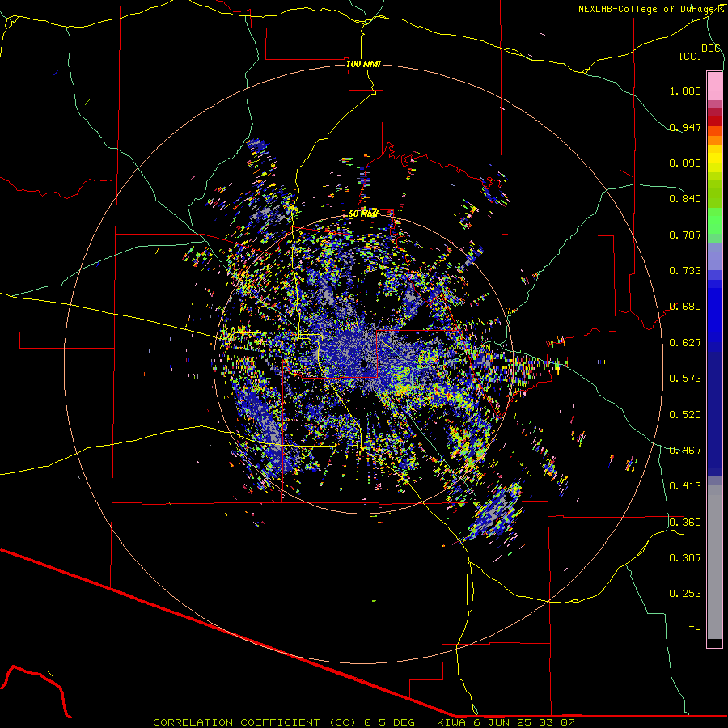Click the 0.467 scale value
Image resolution: width=728 pixels, height=728 pixels.
point(685,451)
